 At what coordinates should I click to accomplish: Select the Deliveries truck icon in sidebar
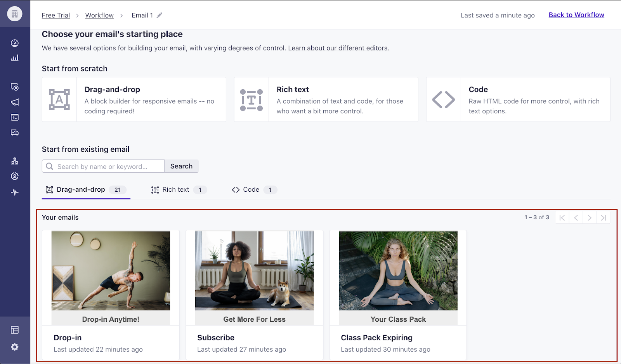coord(15,132)
